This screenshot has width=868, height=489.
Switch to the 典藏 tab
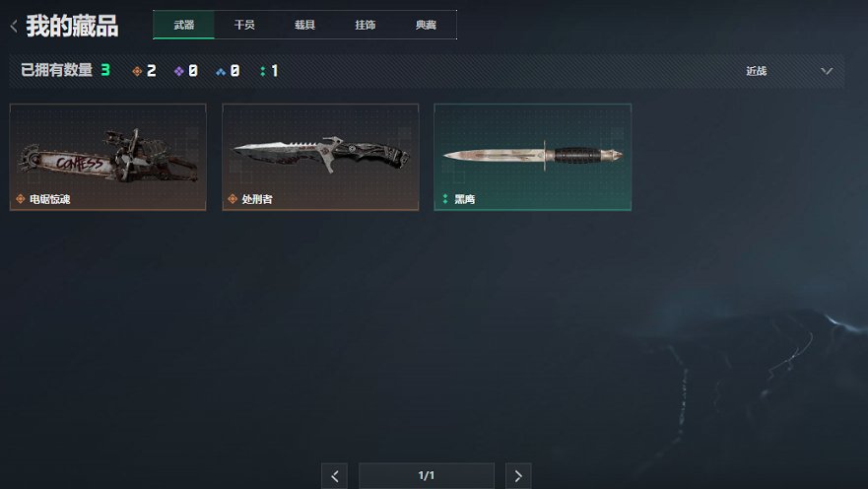[426, 25]
